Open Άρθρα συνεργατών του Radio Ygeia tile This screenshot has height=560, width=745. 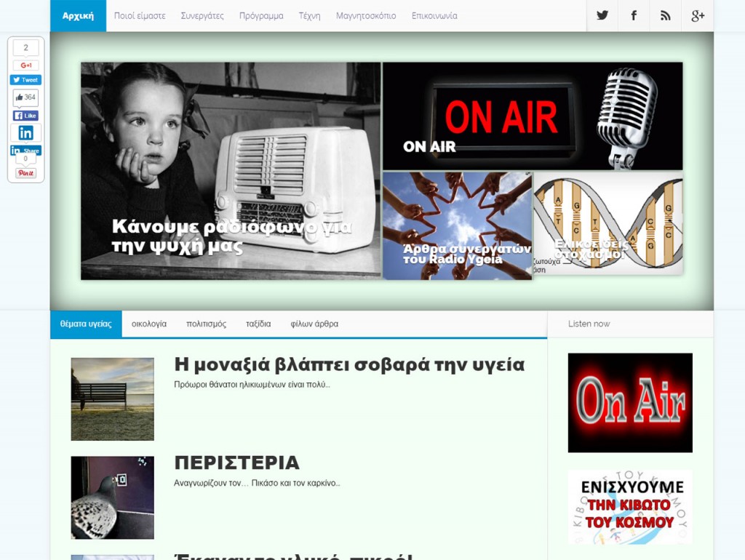click(458, 225)
